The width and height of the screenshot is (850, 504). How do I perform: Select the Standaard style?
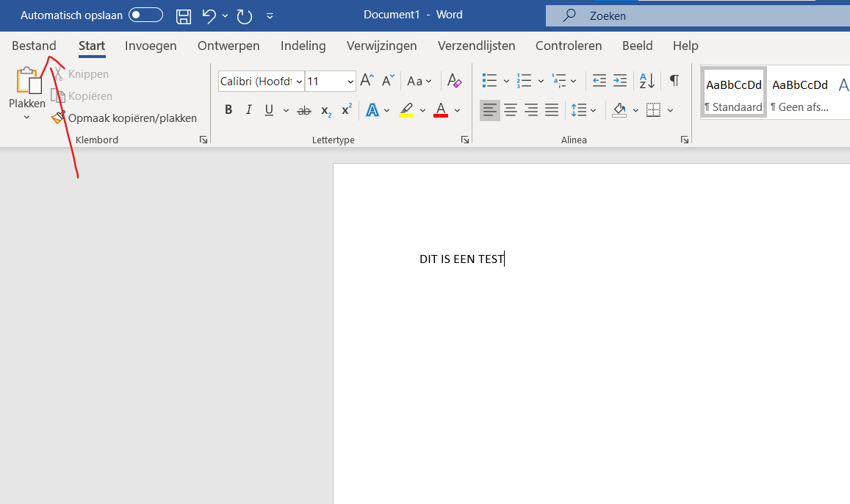click(733, 91)
